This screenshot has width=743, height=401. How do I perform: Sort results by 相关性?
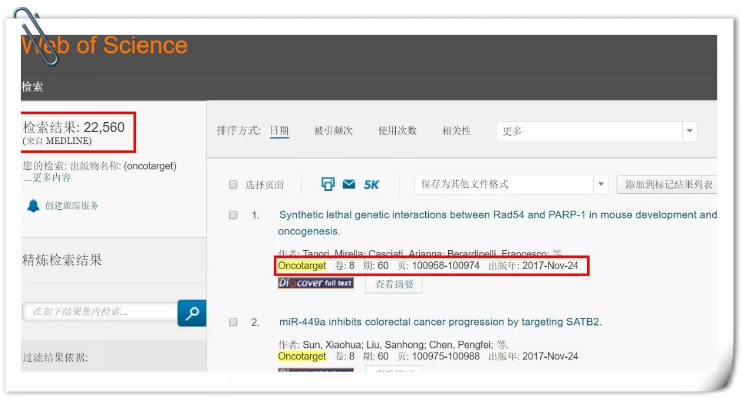pos(456,130)
